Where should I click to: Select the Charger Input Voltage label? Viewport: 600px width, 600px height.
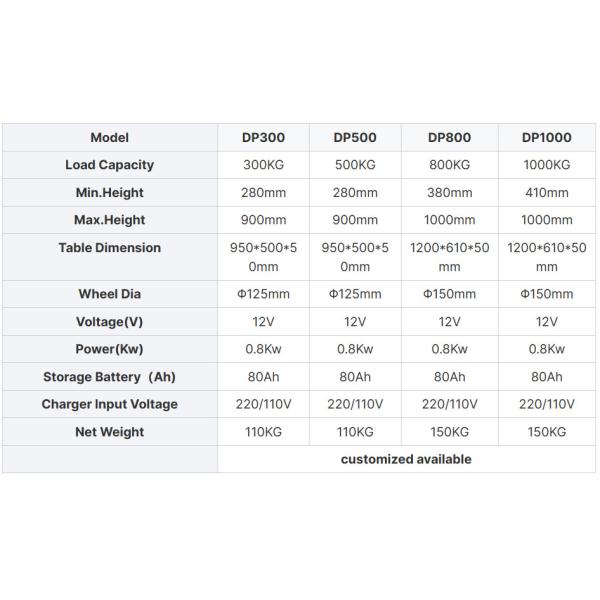109,404
